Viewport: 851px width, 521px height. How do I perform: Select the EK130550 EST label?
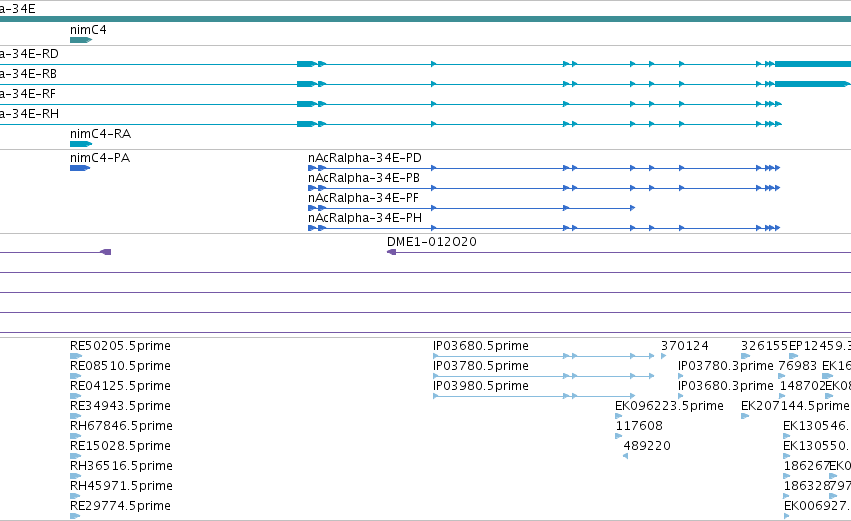(815, 446)
